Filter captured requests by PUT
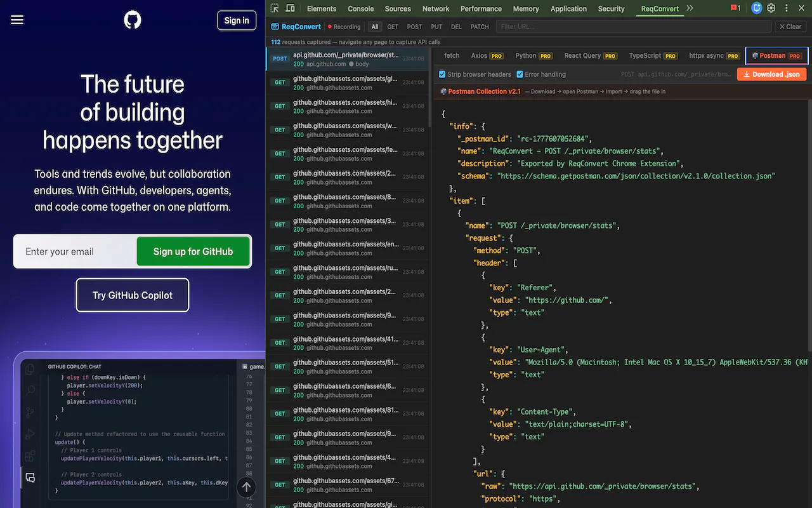The width and height of the screenshot is (812, 508). [436, 27]
